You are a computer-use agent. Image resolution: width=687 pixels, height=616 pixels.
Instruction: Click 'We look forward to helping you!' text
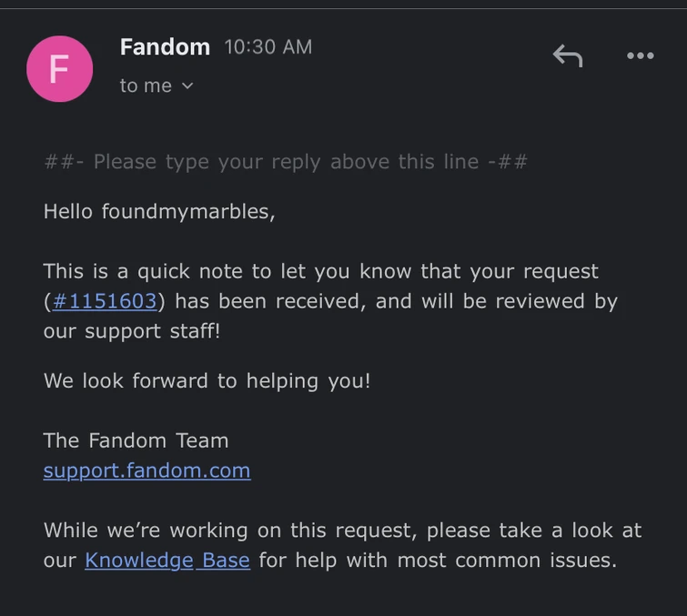pyautogui.click(x=207, y=380)
